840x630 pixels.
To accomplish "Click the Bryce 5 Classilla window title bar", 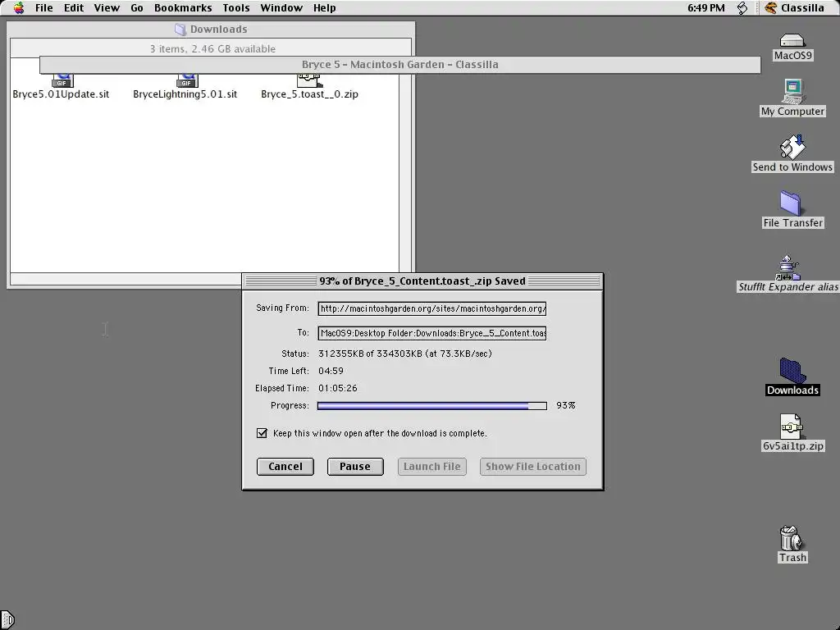I will (399, 64).
